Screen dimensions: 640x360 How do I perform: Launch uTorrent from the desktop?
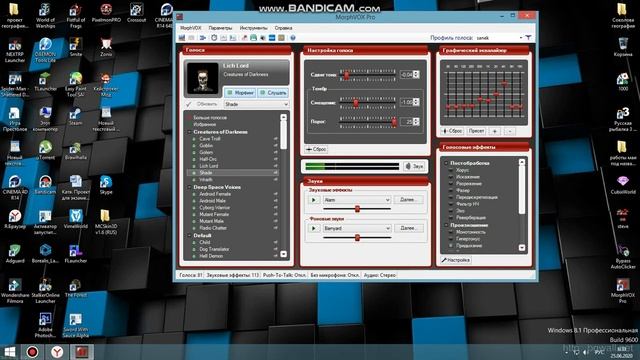[45, 150]
